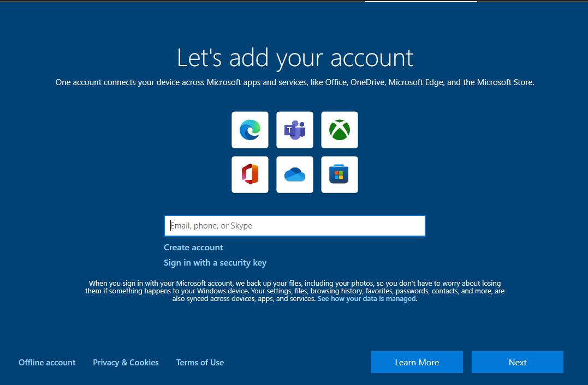Select the blue cloud OneDrive tile
This screenshot has height=385, width=588.
[x=294, y=175]
